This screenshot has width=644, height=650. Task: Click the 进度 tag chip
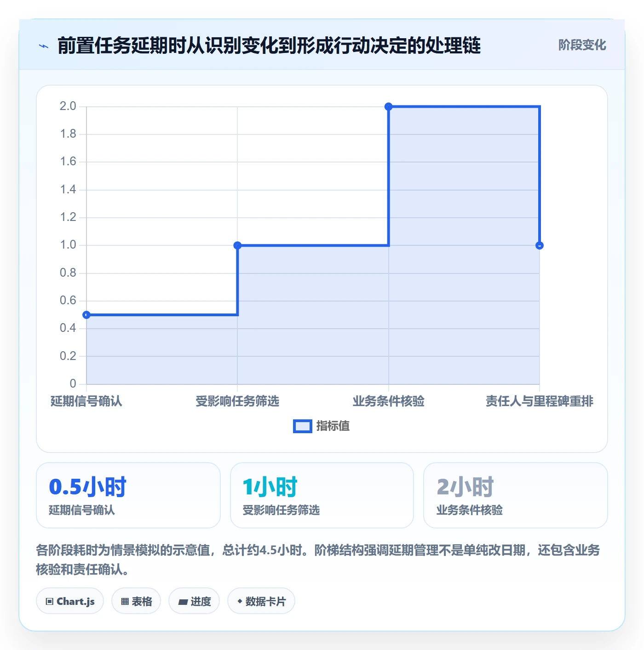coord(194,601)
